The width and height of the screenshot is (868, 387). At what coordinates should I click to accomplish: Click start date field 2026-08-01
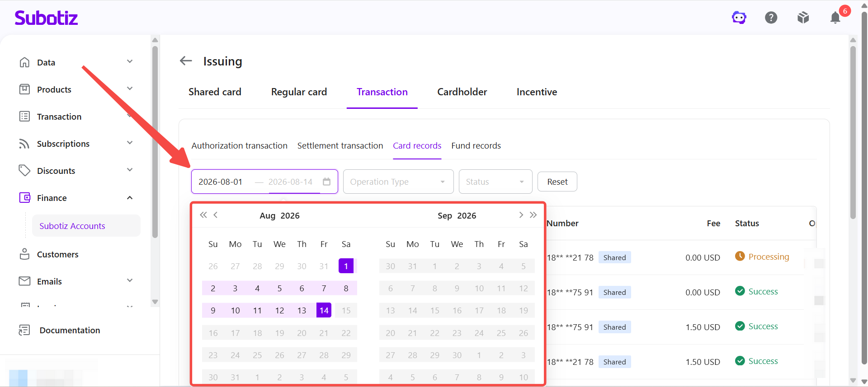click(221, 182)
